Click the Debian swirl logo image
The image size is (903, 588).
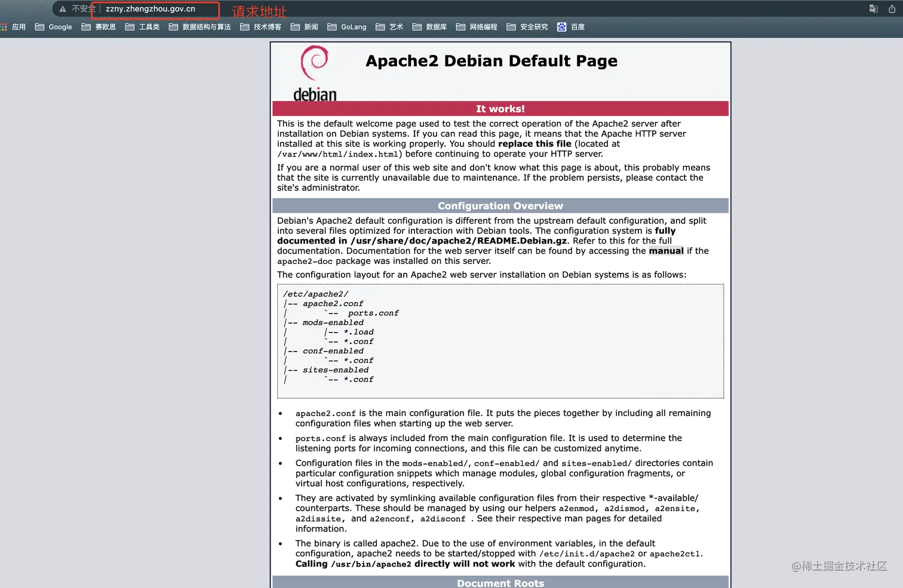click(315, 73)
